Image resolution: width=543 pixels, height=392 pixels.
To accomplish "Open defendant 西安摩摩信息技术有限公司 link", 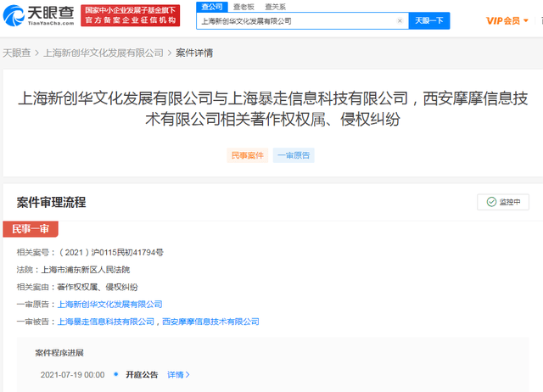I will 210,322.
